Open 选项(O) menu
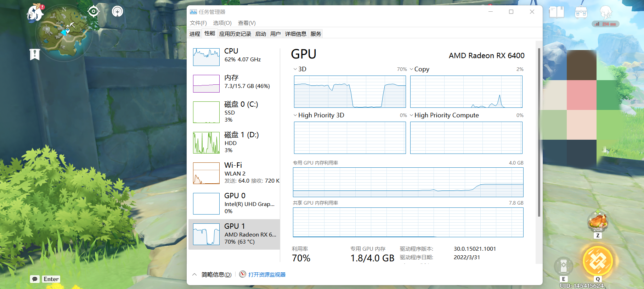This screenshot has width=644, height=289. [x=222, y=23]
